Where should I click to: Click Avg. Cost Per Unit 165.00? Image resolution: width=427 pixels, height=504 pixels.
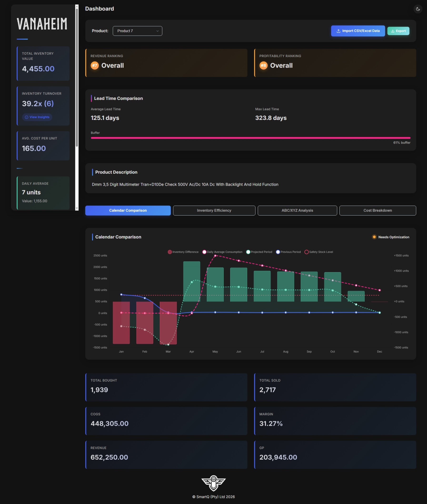pos(34,148)
